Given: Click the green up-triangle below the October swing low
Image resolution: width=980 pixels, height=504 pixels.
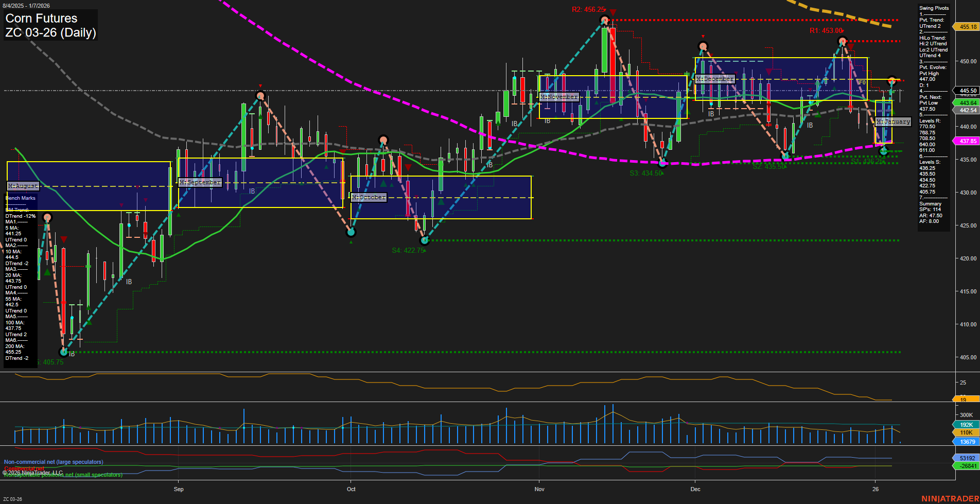Looking at the screenshot, I should (x=351, y=241).
